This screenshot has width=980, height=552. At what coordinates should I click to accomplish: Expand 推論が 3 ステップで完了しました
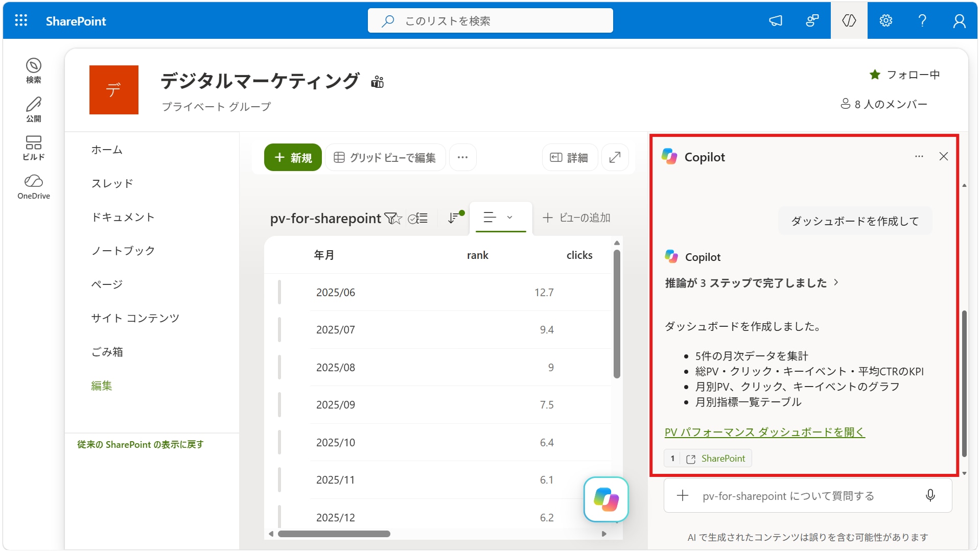[751, 283]
